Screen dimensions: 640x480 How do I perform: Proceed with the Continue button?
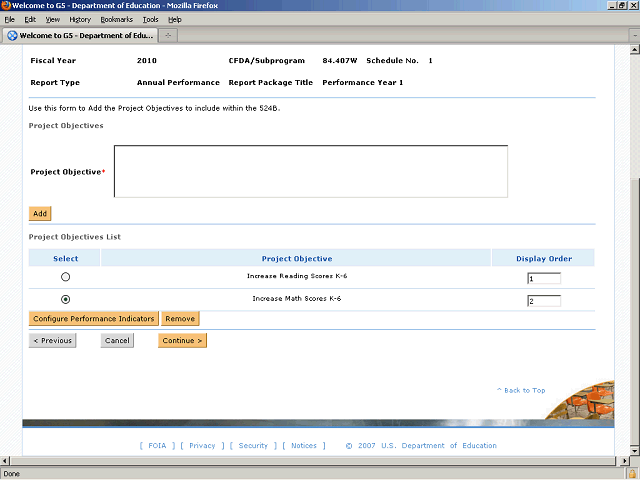tap(182, 340)
